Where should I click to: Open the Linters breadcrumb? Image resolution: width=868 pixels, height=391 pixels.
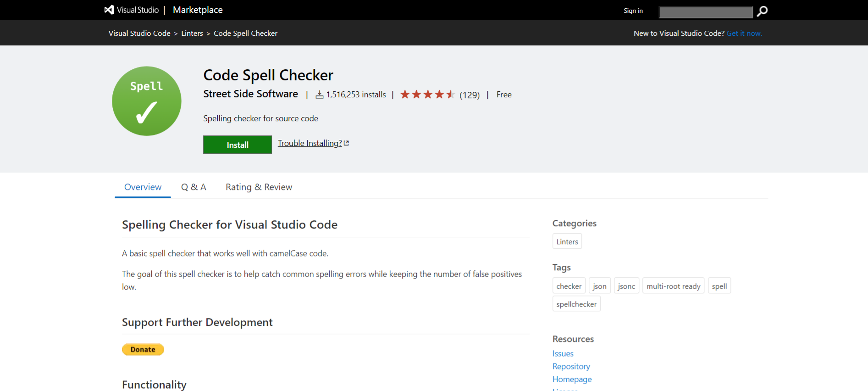tap(192, 33)
